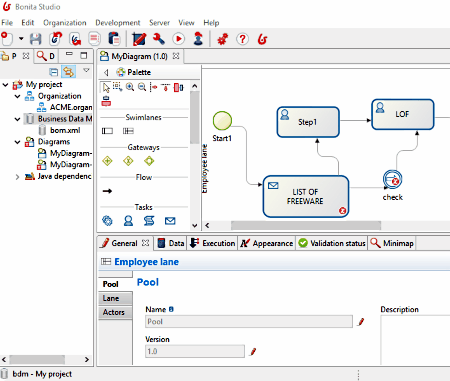Click the Debug user icon in toolbar
The width and height of the screenshot is (450, 381).
tap(198, 39)
